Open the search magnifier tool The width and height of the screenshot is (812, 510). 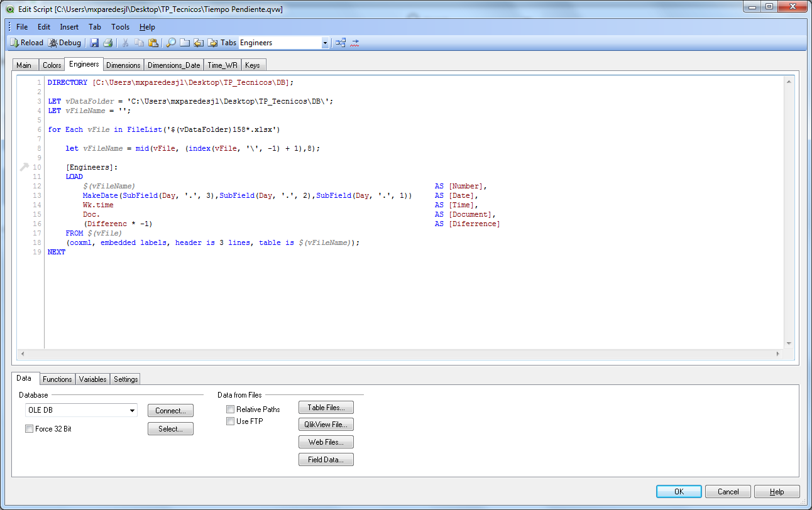click(171, 43)
